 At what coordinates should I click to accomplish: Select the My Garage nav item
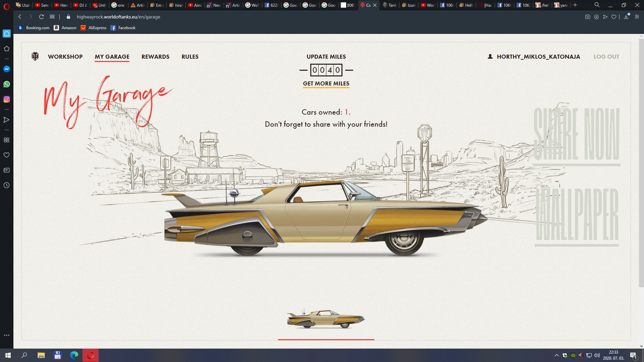click(112, 57)
